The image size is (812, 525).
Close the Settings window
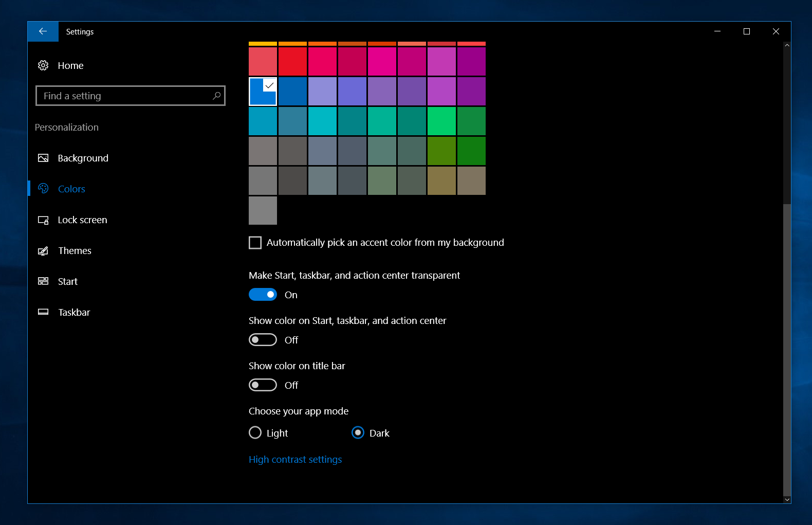tap(776, 31)
